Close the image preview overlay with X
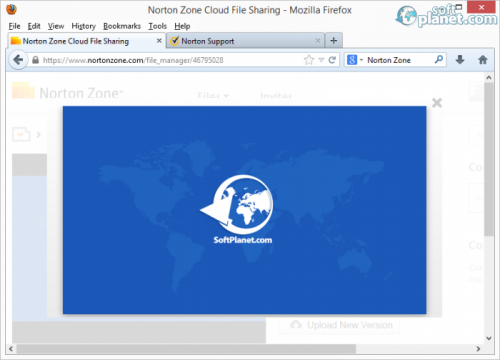This screenshot has width=500, height=360. (x=437, y=103)
